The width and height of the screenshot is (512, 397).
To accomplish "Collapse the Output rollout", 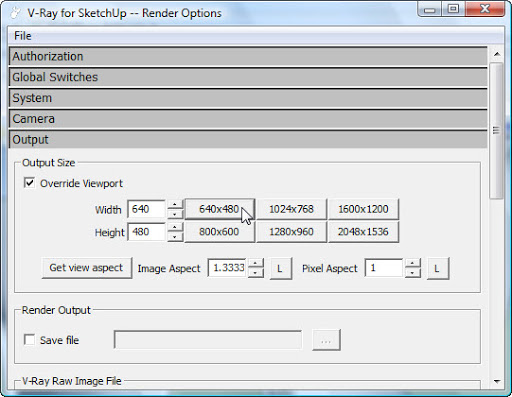I will 248,140.
